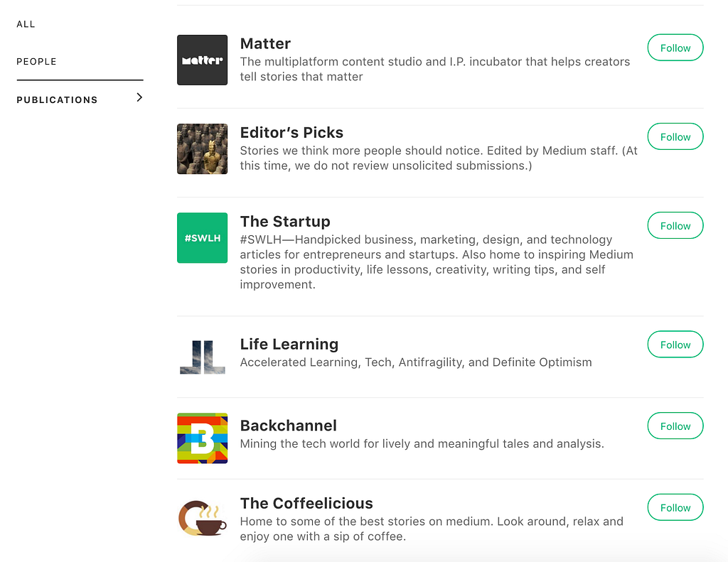728x562 pixels.
Task: Open the Backchannel title link
Action: 288,426
